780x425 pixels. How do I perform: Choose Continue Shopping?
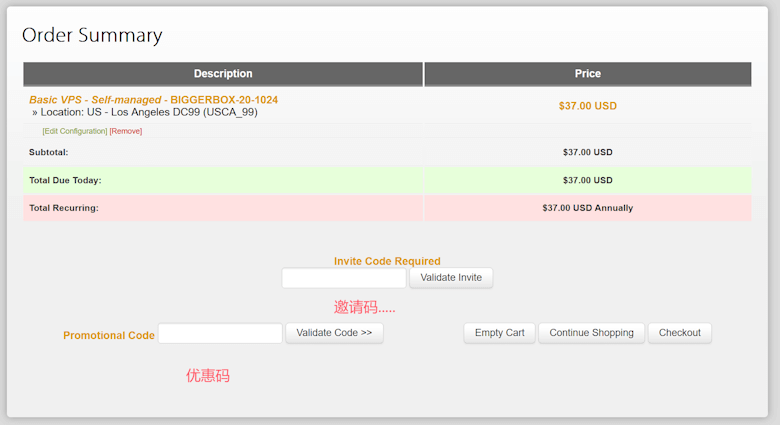[x=591, y=333]
